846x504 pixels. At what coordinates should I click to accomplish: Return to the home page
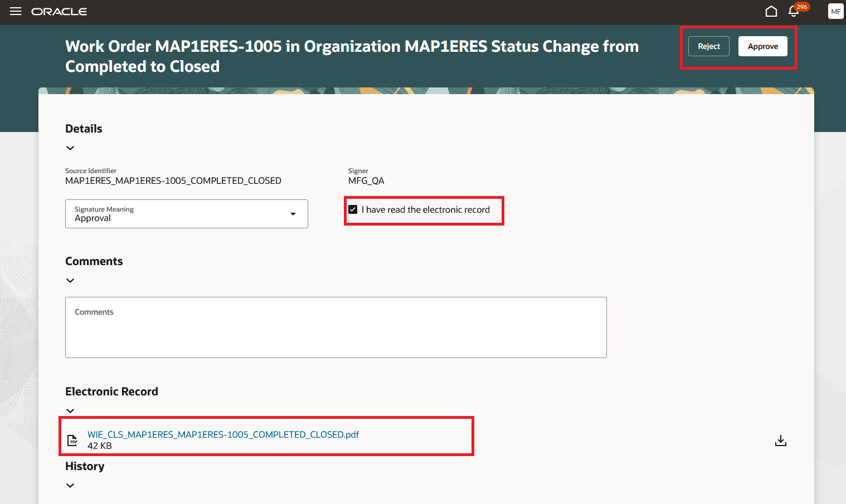tap(771, 11)
